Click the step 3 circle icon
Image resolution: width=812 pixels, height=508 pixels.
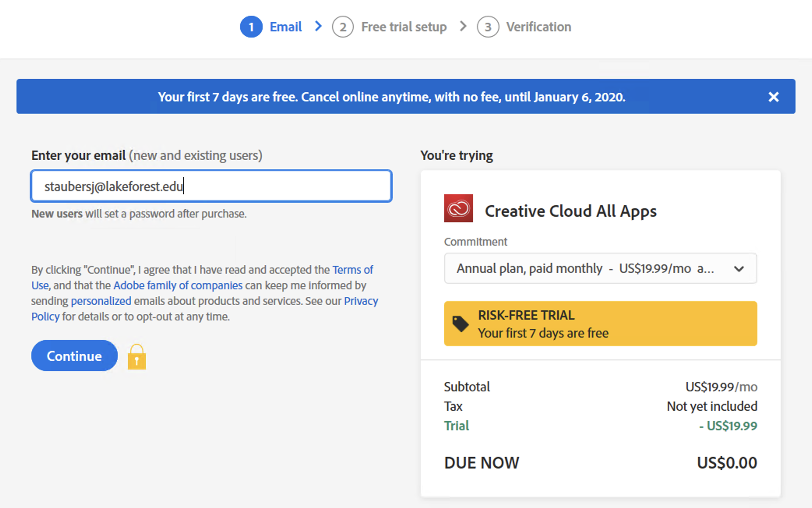pos(488,27)
